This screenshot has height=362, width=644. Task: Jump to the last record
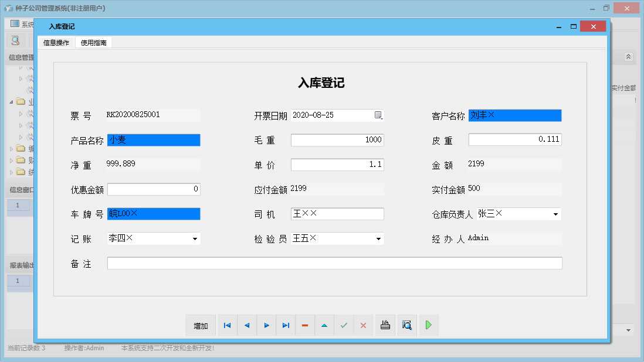tap(286, 325)
